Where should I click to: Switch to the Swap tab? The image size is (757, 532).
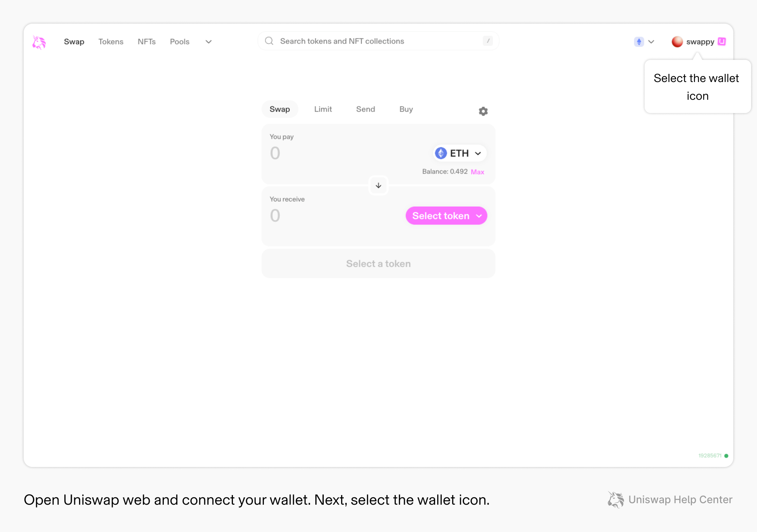[280, 109]
